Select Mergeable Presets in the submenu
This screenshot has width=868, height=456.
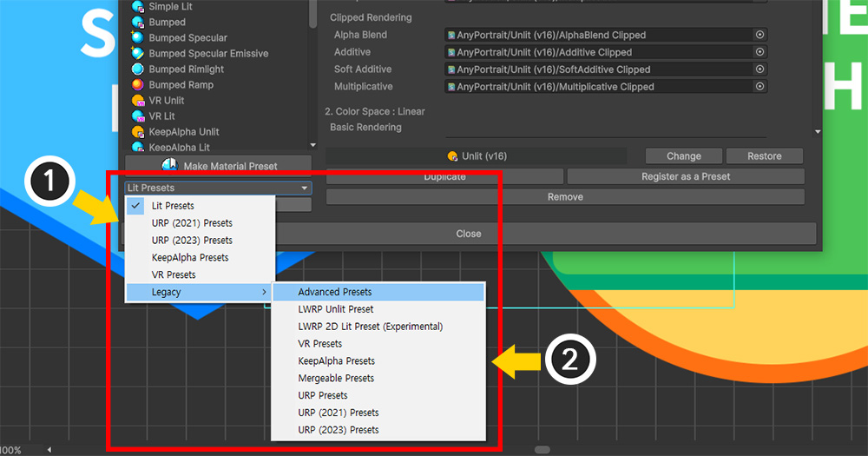[x=336, y=378]
